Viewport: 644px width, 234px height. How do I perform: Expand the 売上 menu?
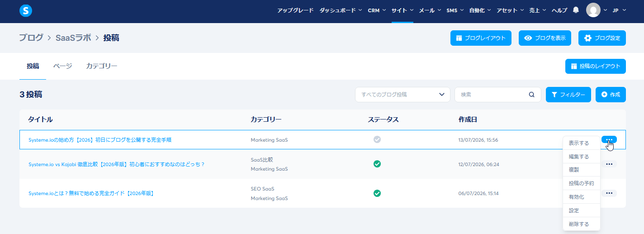click(538, 10)
